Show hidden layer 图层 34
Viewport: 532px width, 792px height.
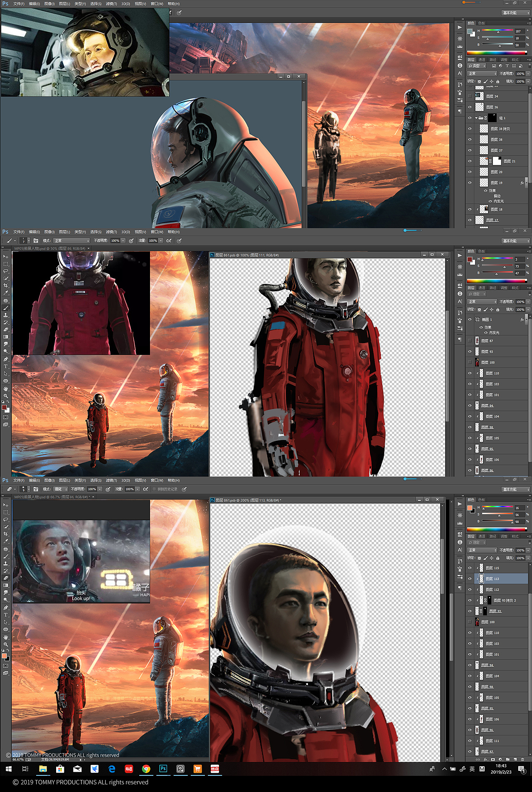click(x=470, y=96)
